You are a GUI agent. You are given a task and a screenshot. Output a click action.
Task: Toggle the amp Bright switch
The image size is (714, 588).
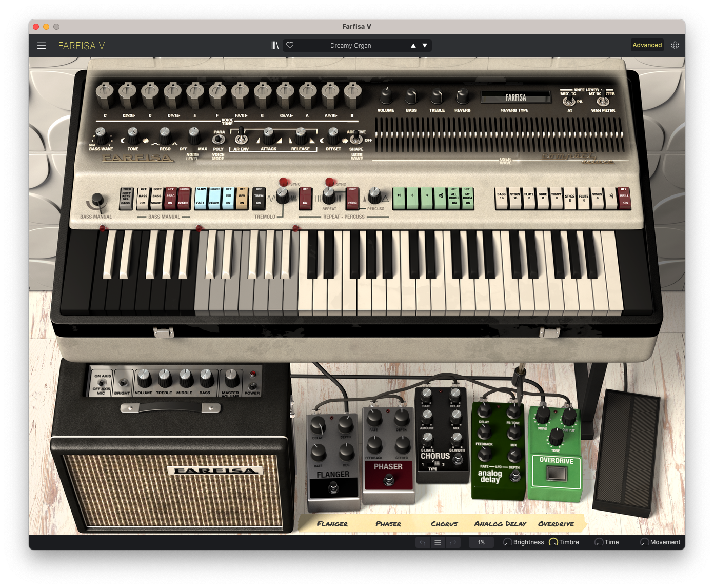coord(123,382)
